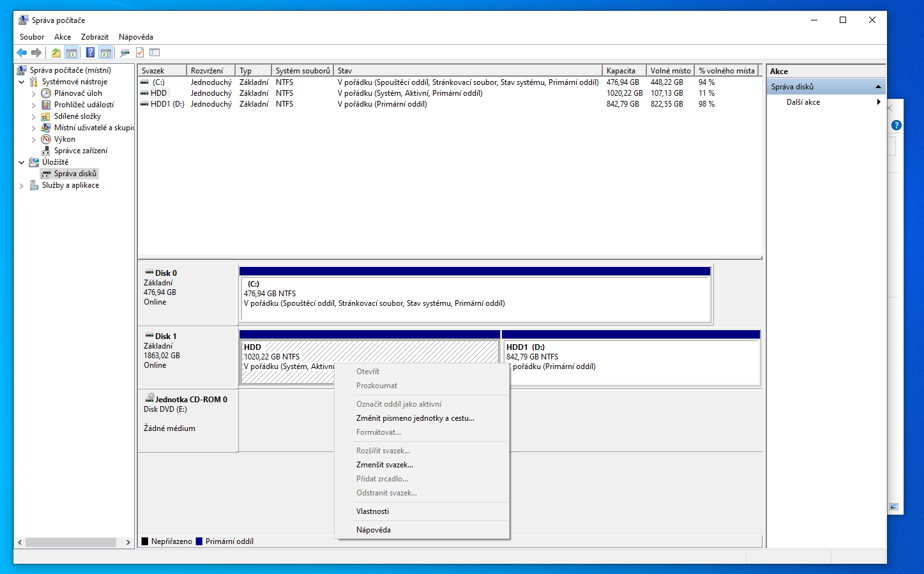
Task: Toggle the Show/Hide Console Tree toolbar button
Action: (72, 53)
